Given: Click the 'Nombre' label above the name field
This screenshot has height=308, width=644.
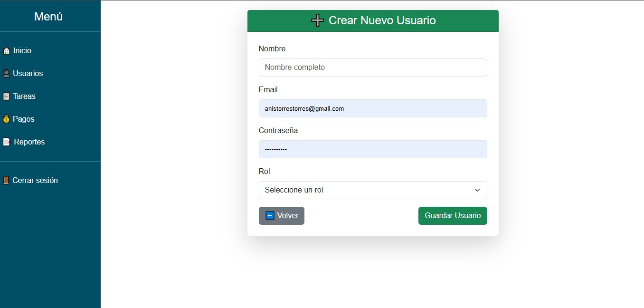Looking at the screenshot, I should 272,49.
